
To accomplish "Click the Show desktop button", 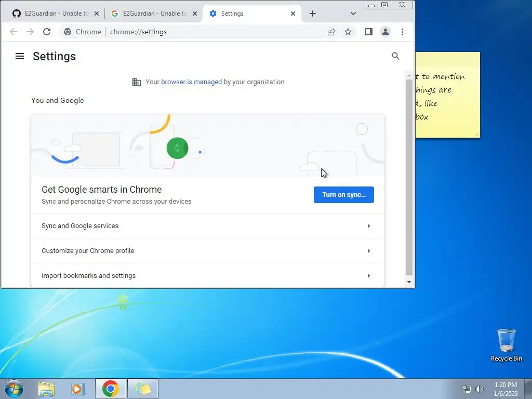I will pos(528,389).
